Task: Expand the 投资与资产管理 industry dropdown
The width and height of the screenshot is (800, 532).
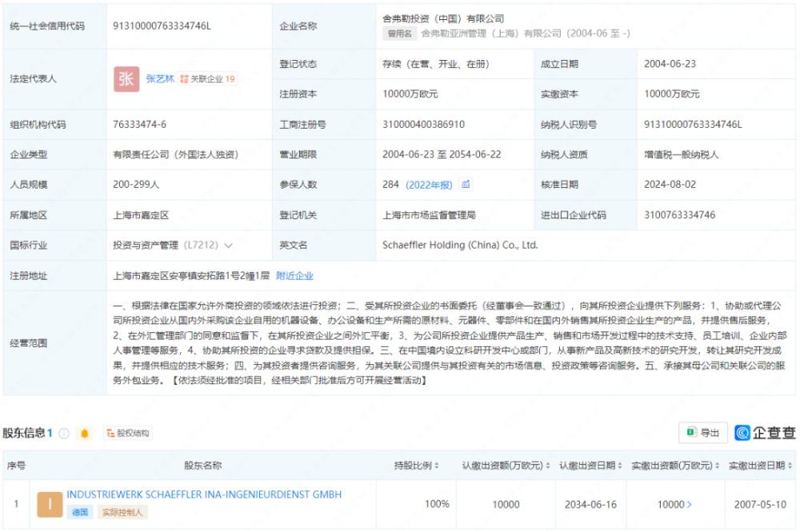Action: tap(229, 246)
